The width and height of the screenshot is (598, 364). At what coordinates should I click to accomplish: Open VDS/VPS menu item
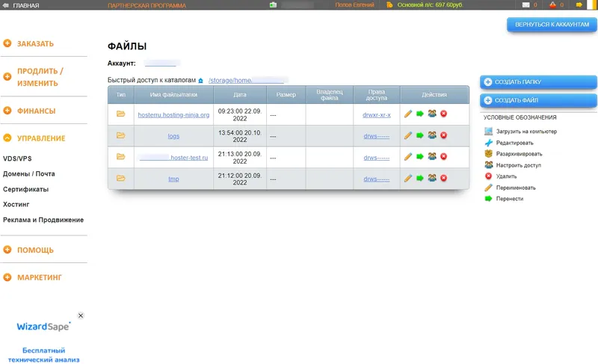pos(17,158)
